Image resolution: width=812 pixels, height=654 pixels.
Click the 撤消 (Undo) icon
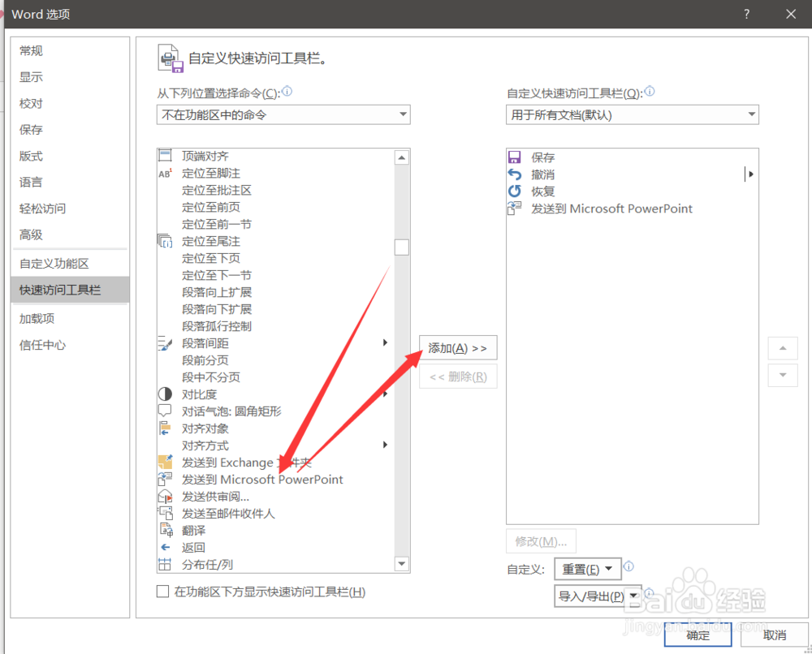513,174
